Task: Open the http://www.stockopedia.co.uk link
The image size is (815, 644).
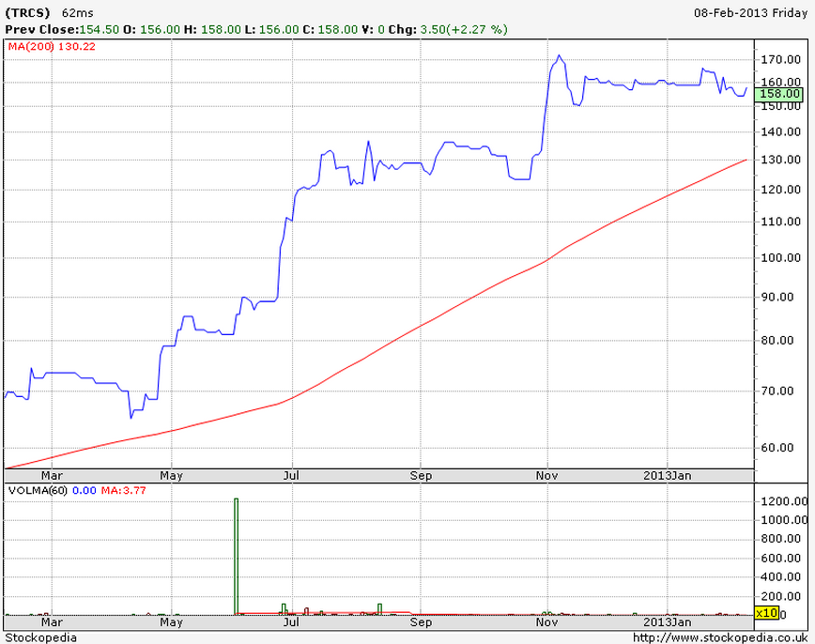Action: [720, 637]
